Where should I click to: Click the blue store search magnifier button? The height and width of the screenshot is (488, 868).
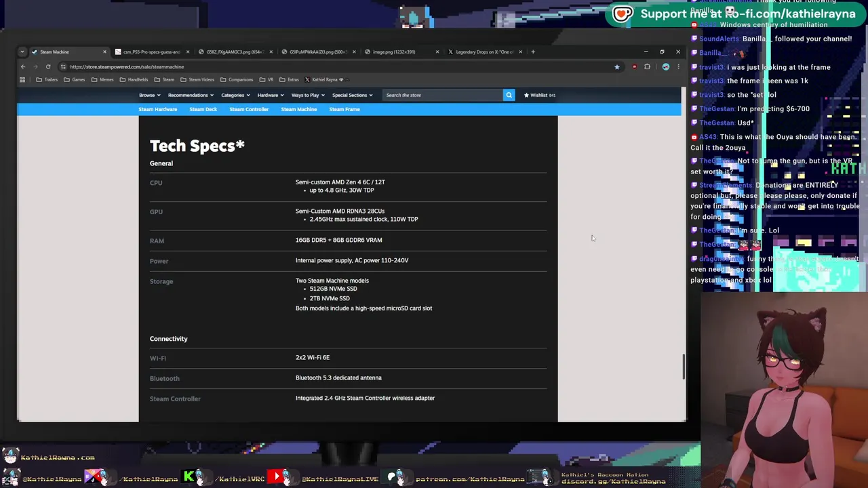click(509, 95)
